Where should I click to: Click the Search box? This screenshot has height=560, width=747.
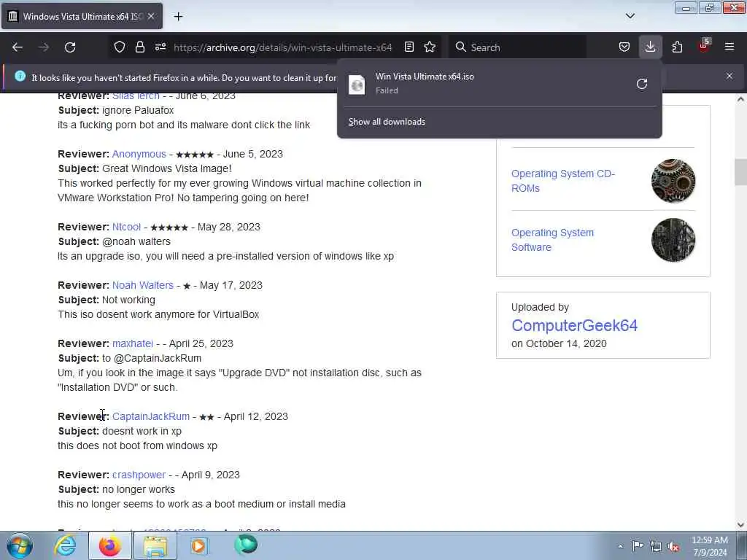tap(518, 47)
